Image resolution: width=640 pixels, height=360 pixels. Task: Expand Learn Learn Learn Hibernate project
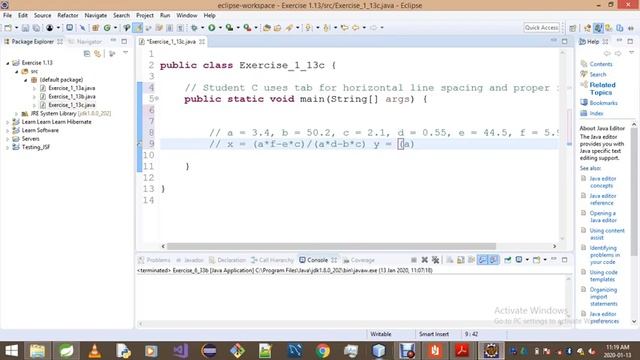pyautogui.click(x=8, y=122)
